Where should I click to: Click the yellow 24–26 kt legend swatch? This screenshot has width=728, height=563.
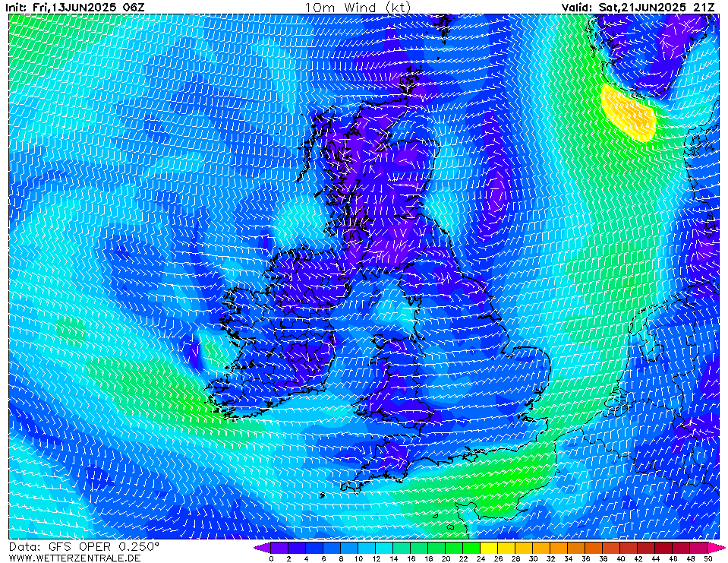point(489,547)
